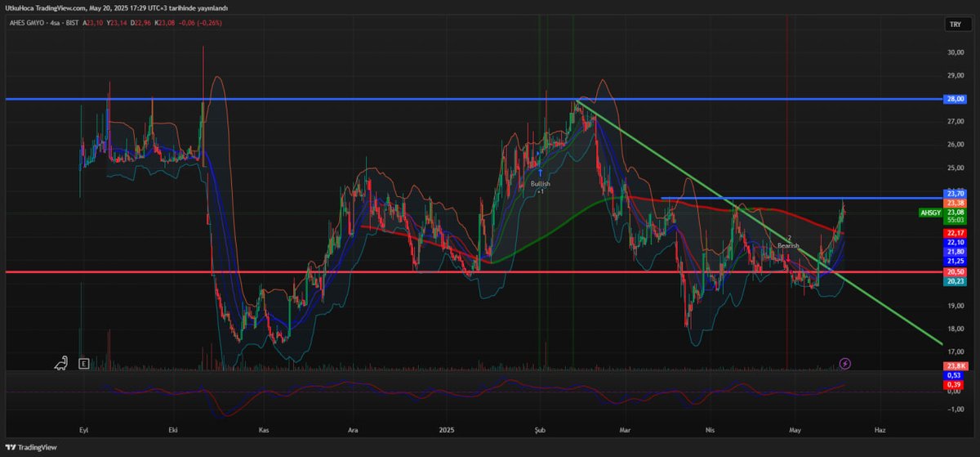Click the 29,00 price scale value
Image resolution: width=980 pixels, height=457 pixels.
[955, 76]
